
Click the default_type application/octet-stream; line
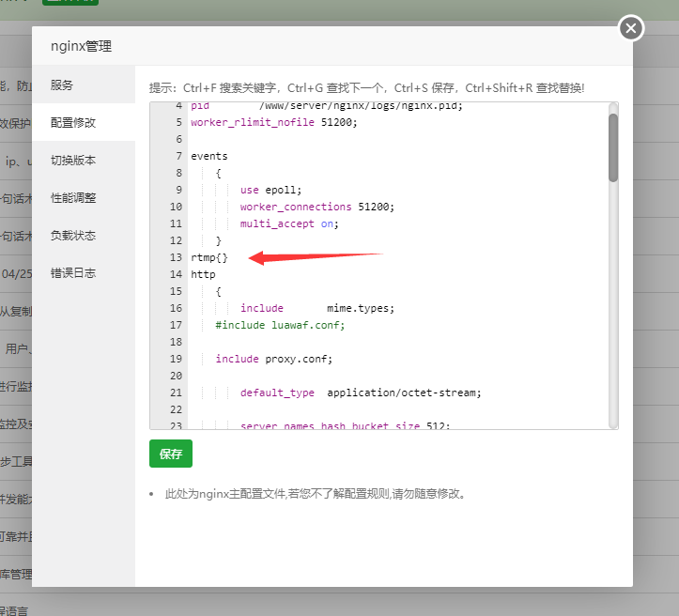[x=361, y=393]
